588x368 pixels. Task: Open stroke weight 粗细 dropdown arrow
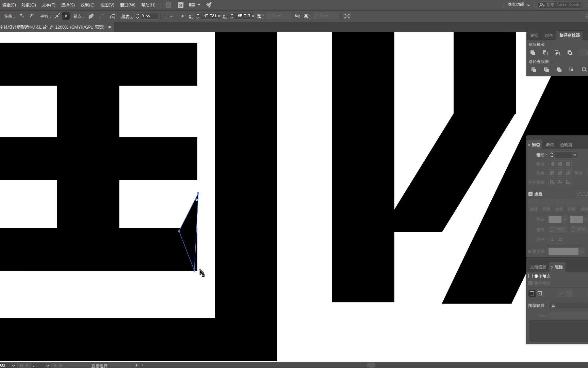pos(575,155)
